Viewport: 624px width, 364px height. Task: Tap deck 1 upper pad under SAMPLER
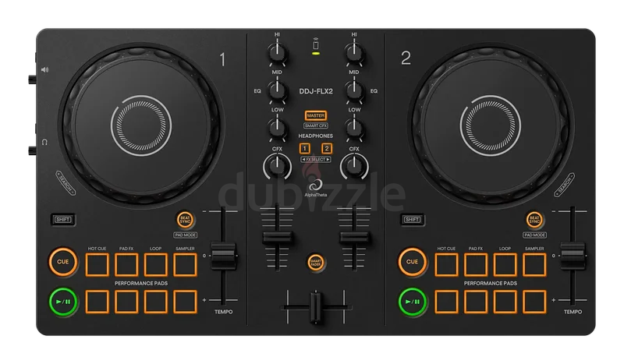(x=185, y=264)
